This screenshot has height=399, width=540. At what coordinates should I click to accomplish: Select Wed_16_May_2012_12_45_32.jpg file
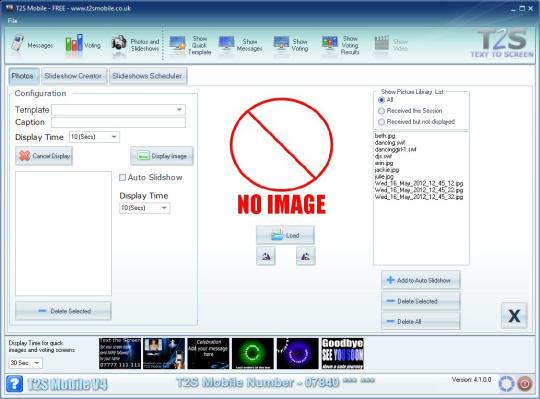tap(419, 197)
